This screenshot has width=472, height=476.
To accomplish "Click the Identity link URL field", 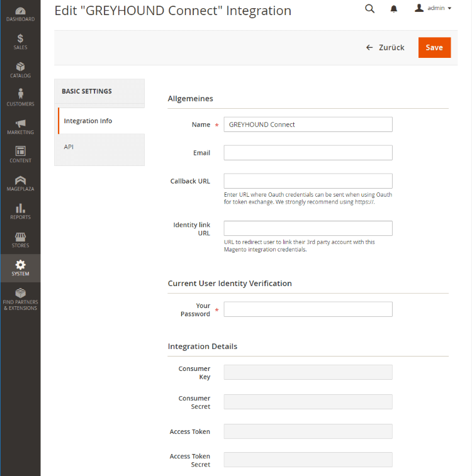I will [x=308, y=228].
